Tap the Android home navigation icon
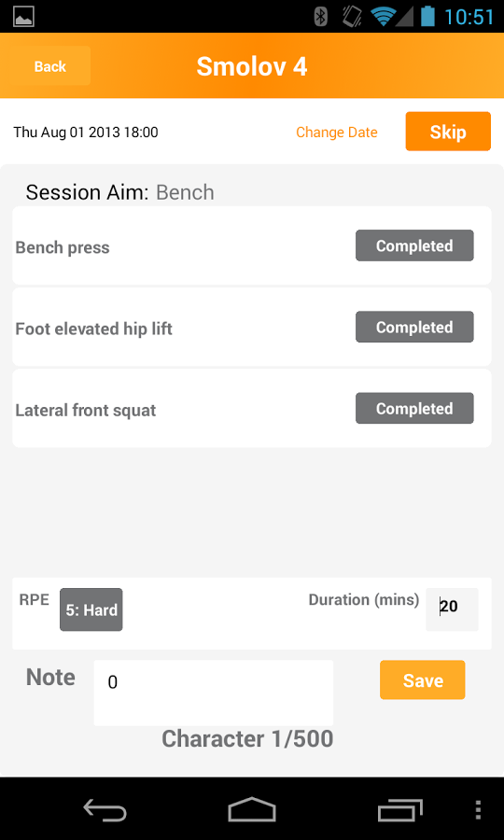 click(252, 809)
